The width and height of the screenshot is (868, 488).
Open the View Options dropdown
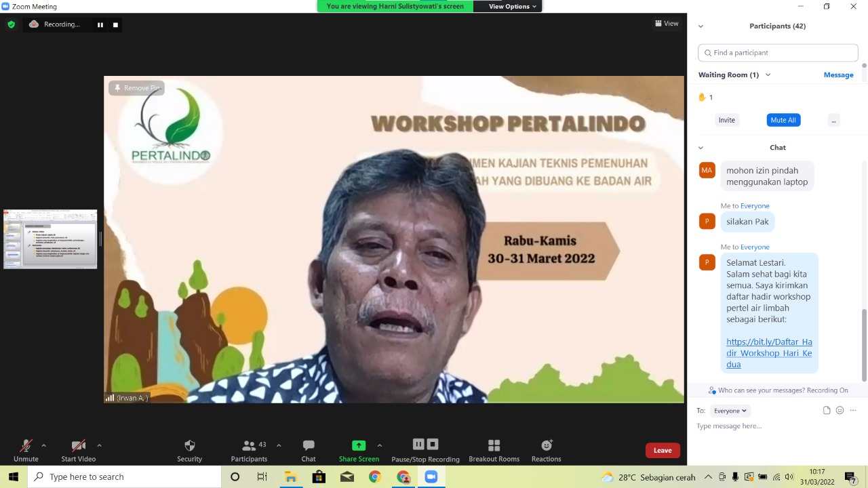[512, 6]
